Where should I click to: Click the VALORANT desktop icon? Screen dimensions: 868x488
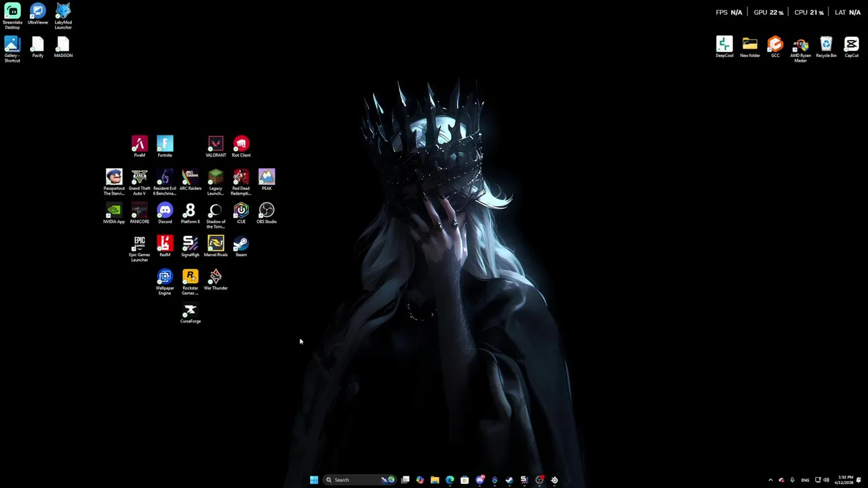point(216,146)
